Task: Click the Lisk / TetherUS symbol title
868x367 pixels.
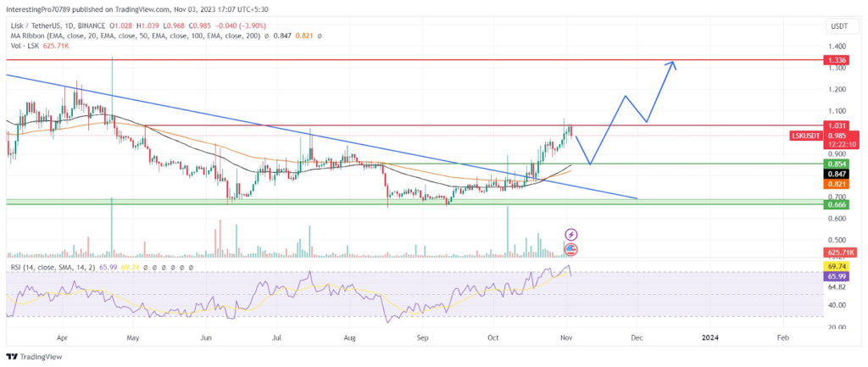Action: coord(59,25)
